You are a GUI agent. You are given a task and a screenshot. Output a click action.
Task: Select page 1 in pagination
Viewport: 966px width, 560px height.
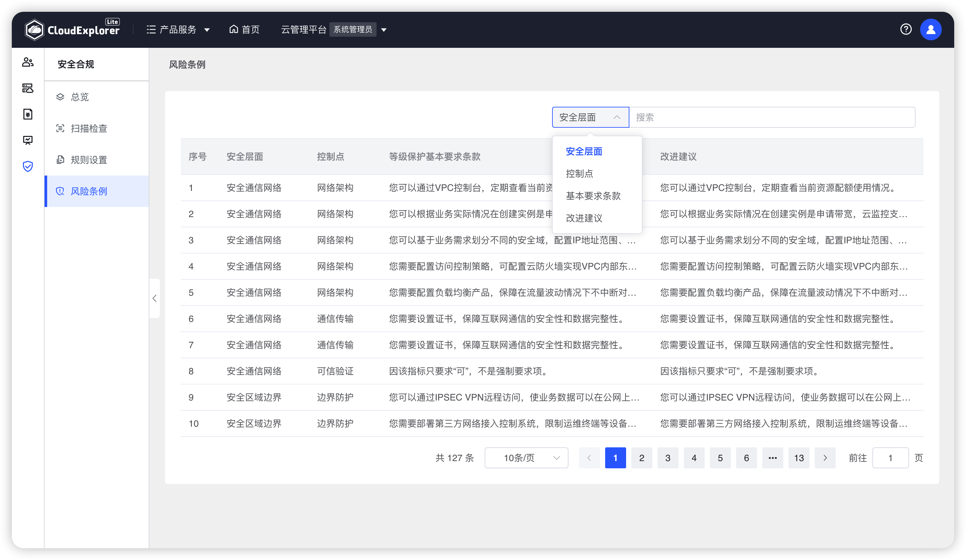[x=615, y=457]
